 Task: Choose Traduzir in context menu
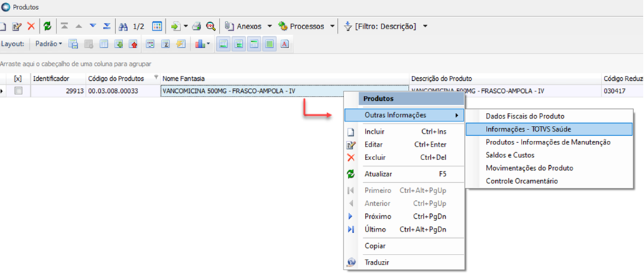coord(404,262)
